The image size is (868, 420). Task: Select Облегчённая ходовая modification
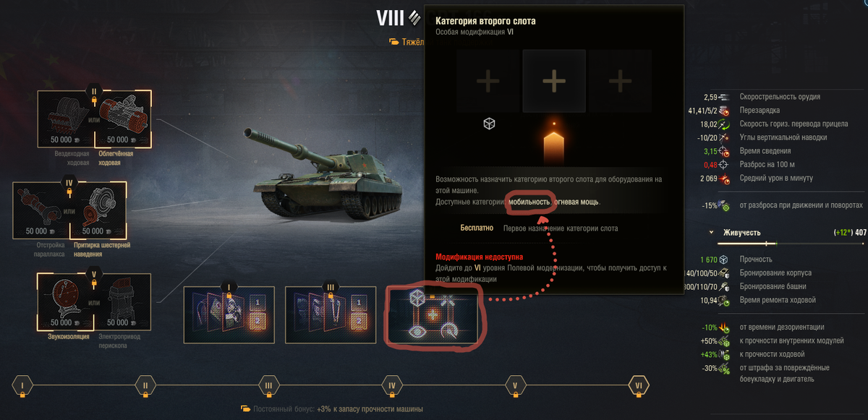[122, 119]
